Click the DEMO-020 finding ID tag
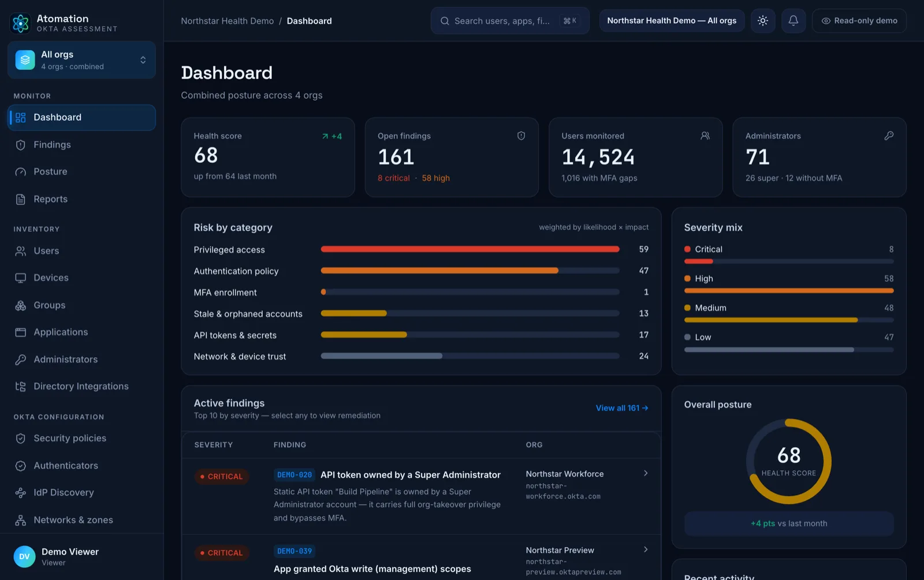Viewport: 924px width, 580px height. coord(295,475)
